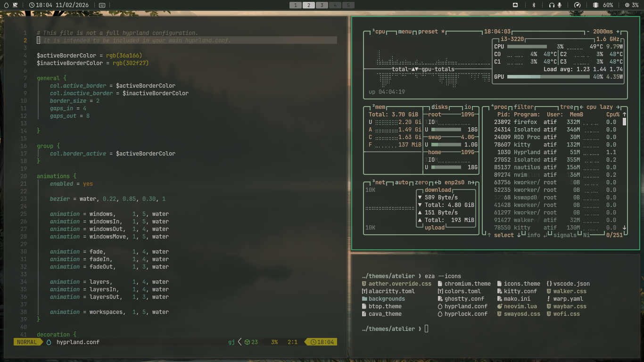Click the Bluetooth icon in top bar

(534, 5)
